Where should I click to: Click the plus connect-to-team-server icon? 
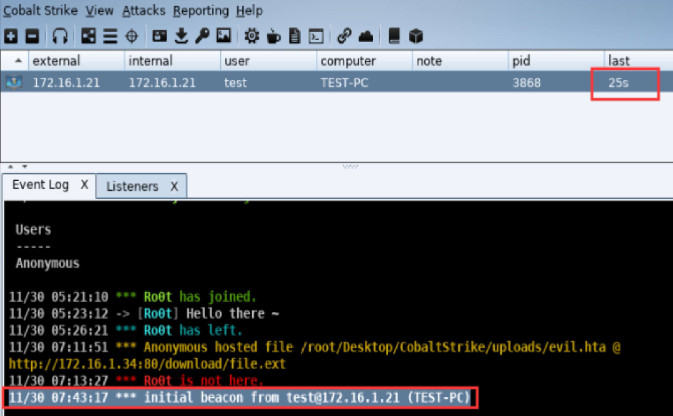[x=11, y=36]
